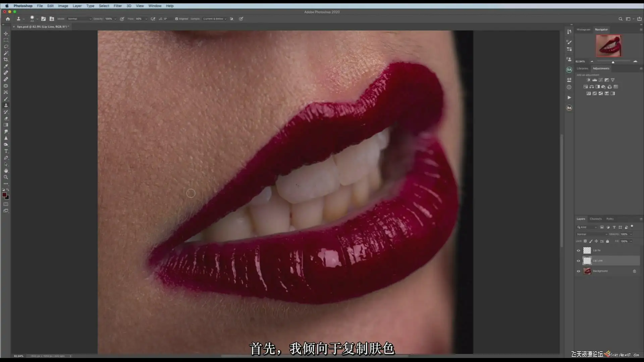Toggle lock position
Screen dimensions: 644x362
pyautogui.click(x=596, y=241)
